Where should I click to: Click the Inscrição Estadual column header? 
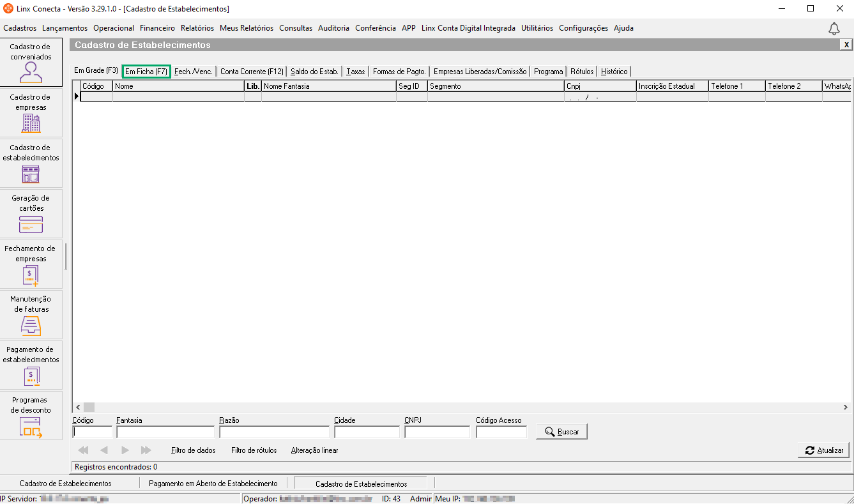[673, 86]
